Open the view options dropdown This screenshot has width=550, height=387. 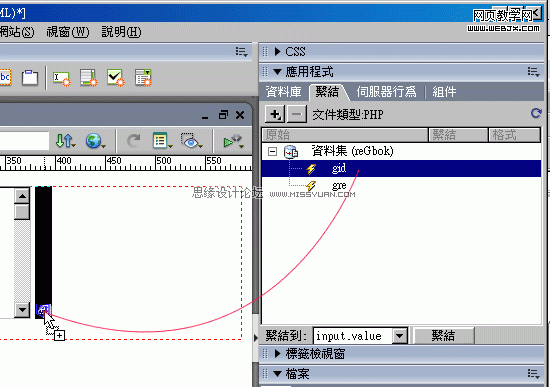(162, 141)
